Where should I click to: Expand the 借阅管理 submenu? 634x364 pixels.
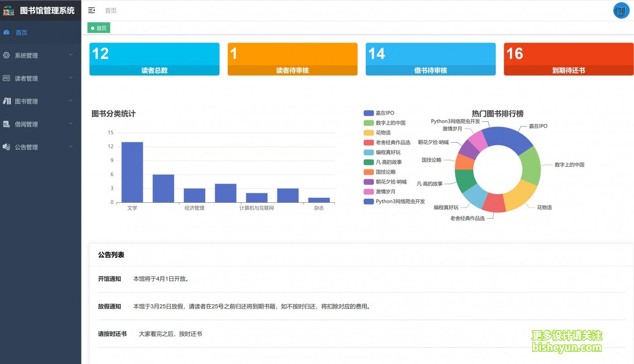71,124
